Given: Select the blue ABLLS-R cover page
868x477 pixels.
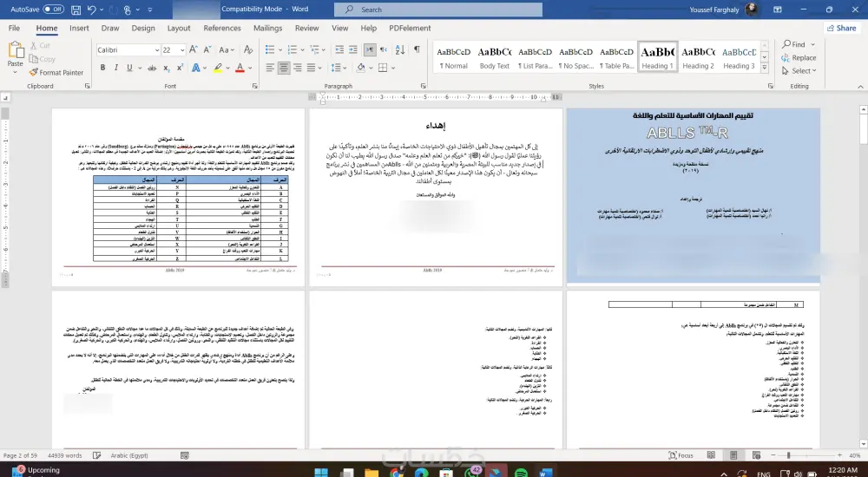Looking at the screenshot, I should (x=693, y=196).
